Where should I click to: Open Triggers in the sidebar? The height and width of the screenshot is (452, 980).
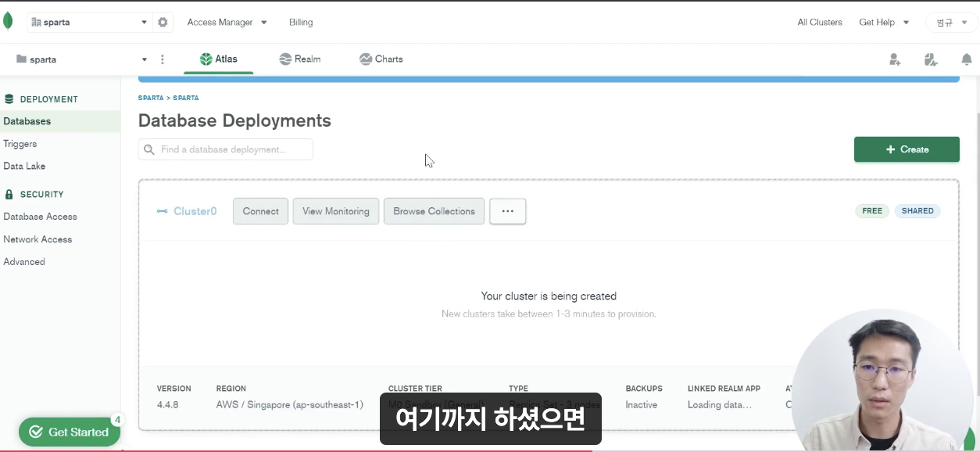click(x=20, y=144)
